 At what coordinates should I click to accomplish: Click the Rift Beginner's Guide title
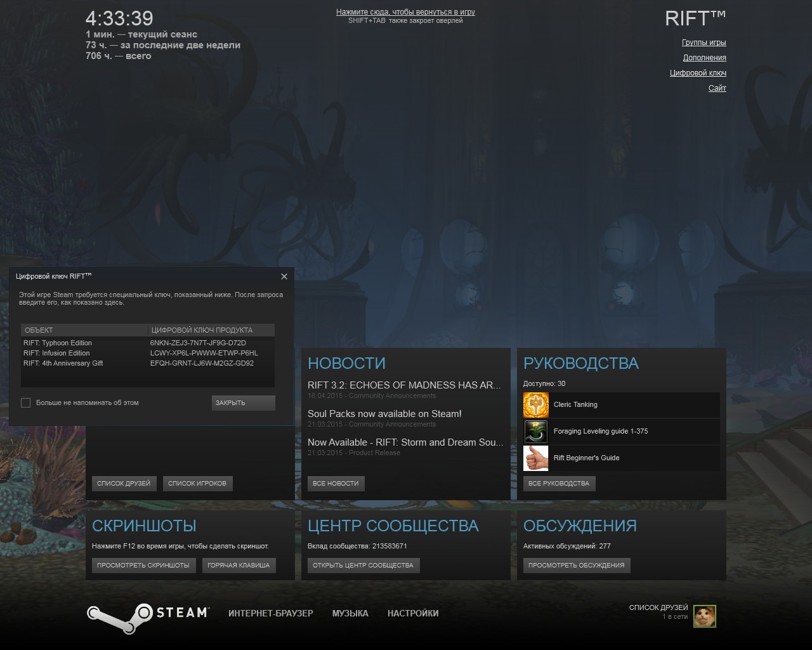pyautogui.click(x=586, y=458)
